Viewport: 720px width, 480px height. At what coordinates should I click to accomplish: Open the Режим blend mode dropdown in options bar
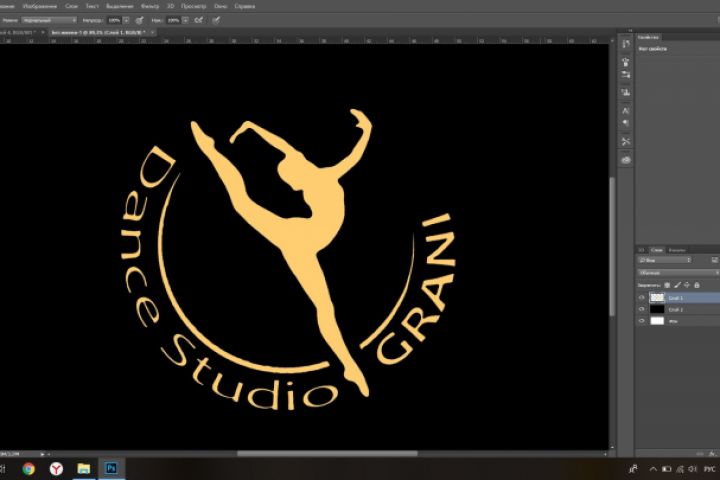(x=49, y=20)
